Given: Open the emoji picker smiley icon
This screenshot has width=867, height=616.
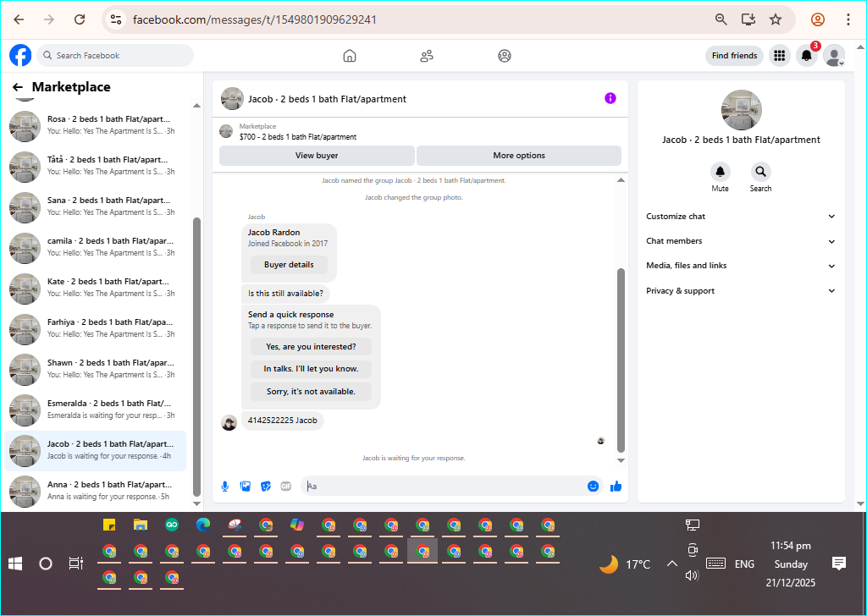Looking at the screenshot, I should 593,487.
